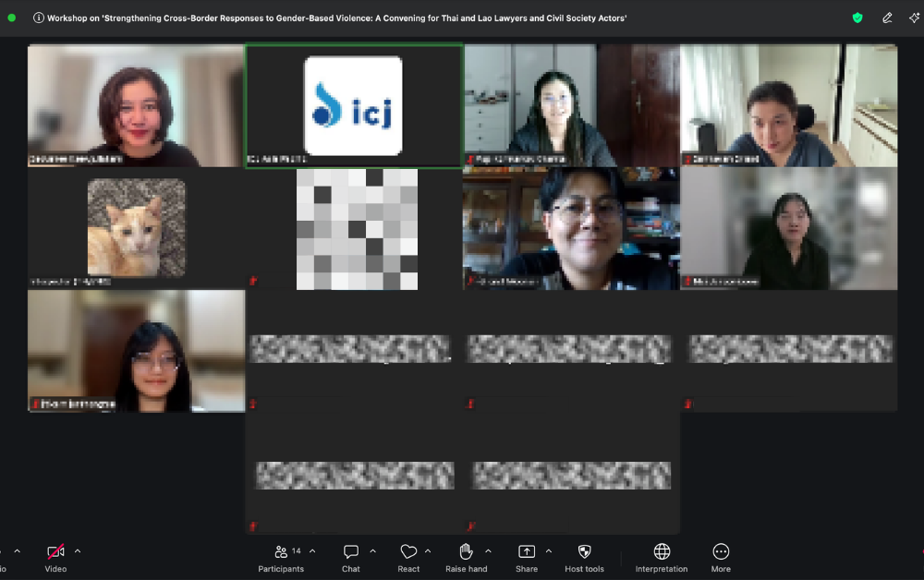Open the Chat panel
Image resolution: width=924 pixels, height=580 pixels.
pos(350,558)
